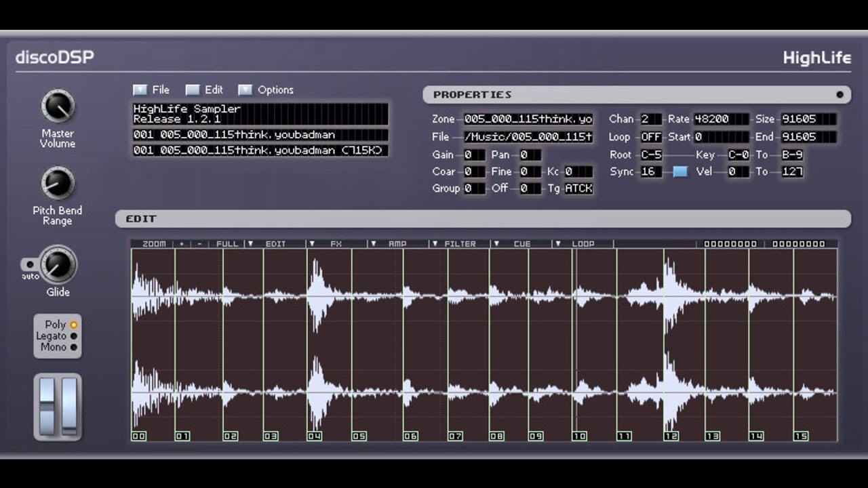Screen dimensions: 868x488
Task: Click the Sync value 16 field
Action: pos(651,171)
